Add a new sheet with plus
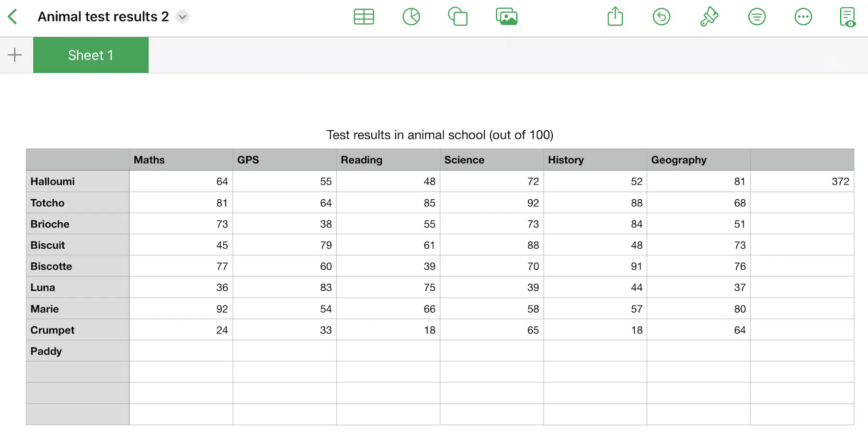 pos(15,55)
